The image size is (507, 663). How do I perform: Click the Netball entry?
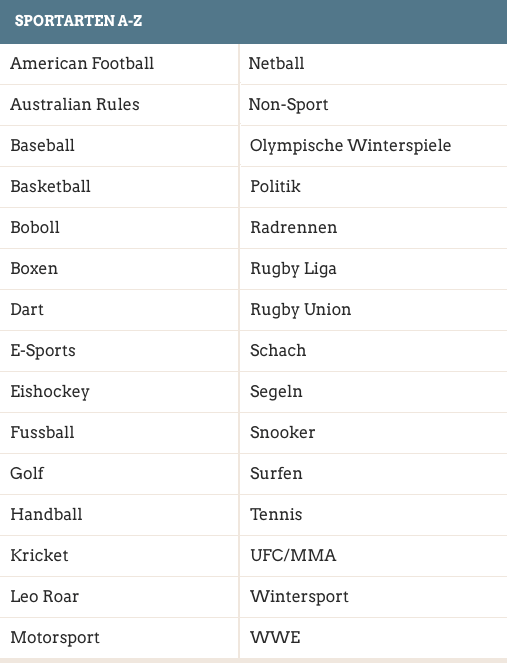coord(276,63)
